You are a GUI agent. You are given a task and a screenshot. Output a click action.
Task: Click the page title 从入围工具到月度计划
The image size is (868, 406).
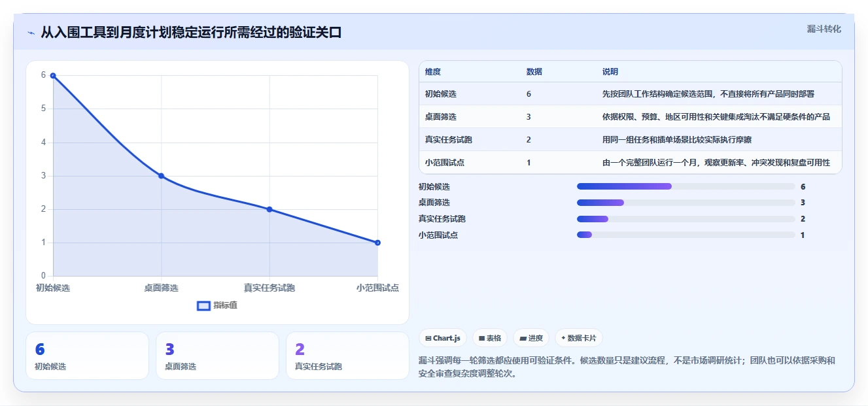[x=191, y=32]
